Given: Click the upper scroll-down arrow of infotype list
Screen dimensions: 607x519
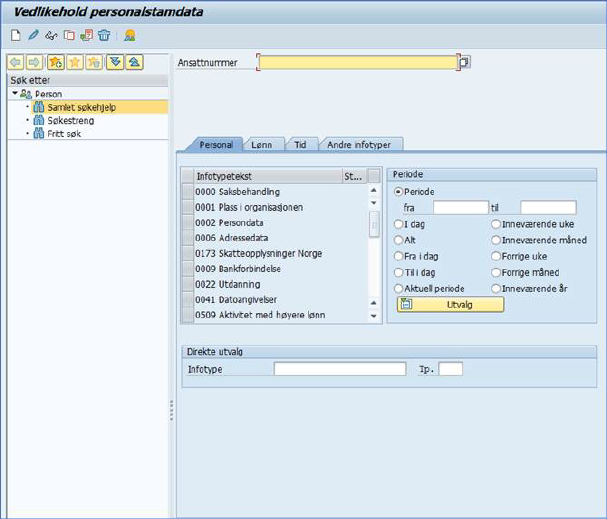Looking at the screenshot, I should pyautogui.click(x=374, y=202).
